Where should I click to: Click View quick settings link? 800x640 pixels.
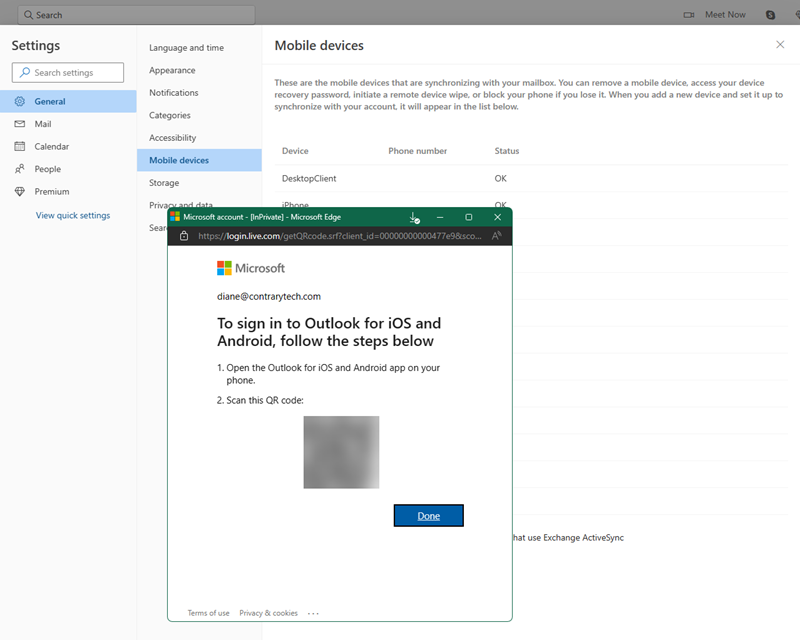pos(73,215)
